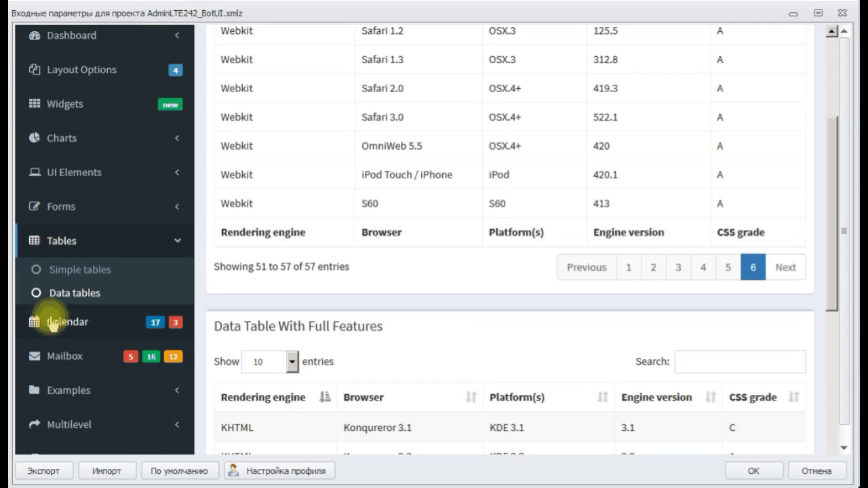
Task: Open the Data tables page
Action: (75, 293)
